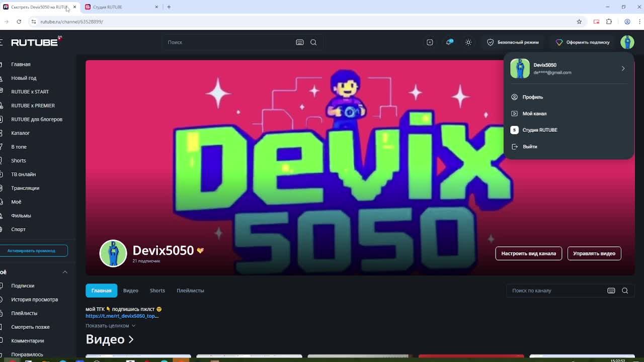Switch to the channel's Shorts tab
This screenshot has width=644, height=362.
coord(157,291)
